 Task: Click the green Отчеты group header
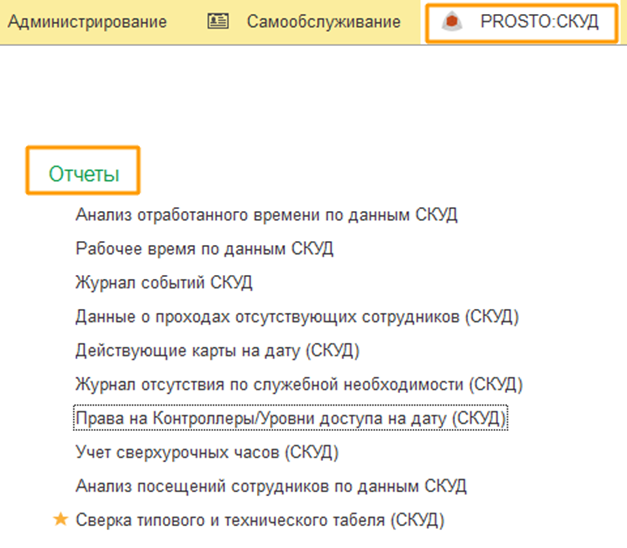(84, 174)
